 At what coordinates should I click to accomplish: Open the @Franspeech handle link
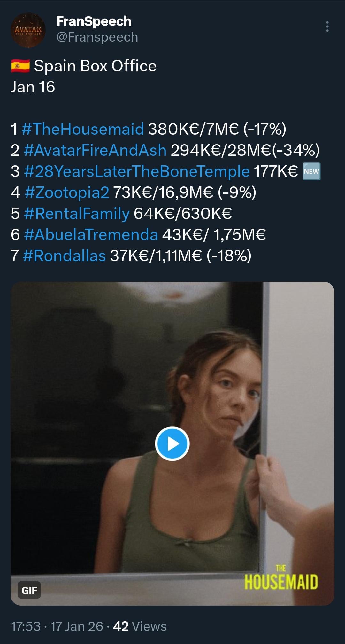[97, 37]
